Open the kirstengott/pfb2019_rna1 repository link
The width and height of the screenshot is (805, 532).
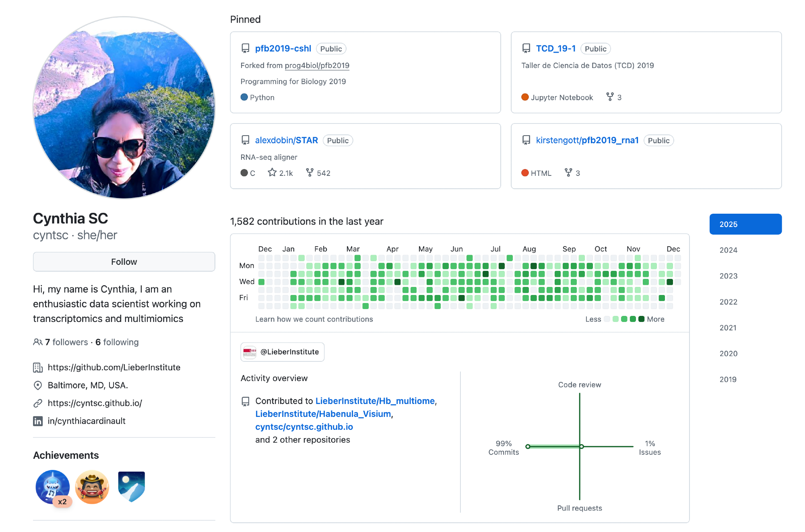(587, 140)
